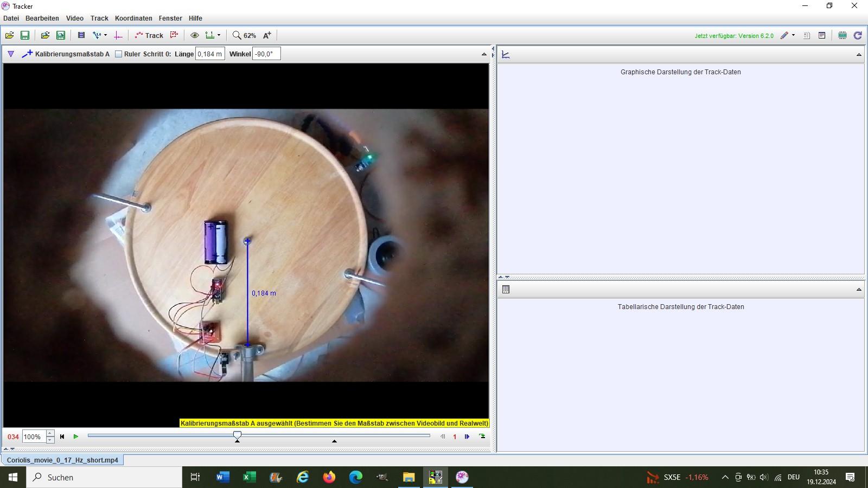
Task: Select the Coriolis_movie_0_17_Hz_short.mp4 tab
Action: [x=62, y=460]
